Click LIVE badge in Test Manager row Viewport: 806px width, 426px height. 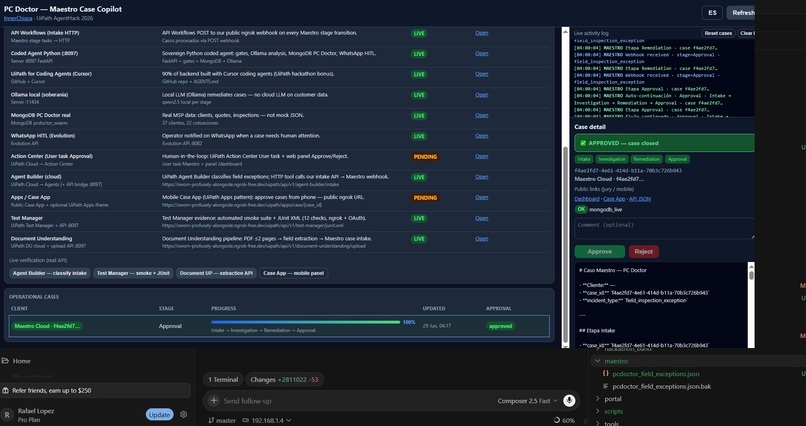coord(419,218)
